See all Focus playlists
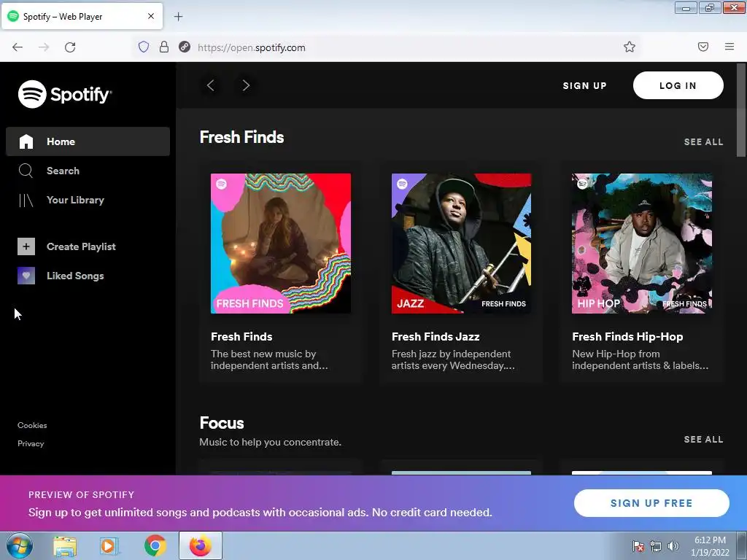Screen dimensions: 747x560 (703, 439)
